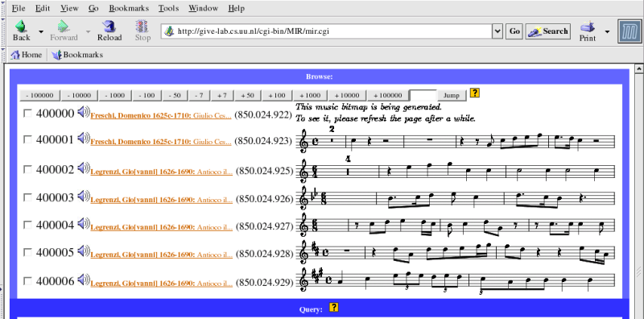Click the Jump button
644x319 pixels.
click(452, 95)
